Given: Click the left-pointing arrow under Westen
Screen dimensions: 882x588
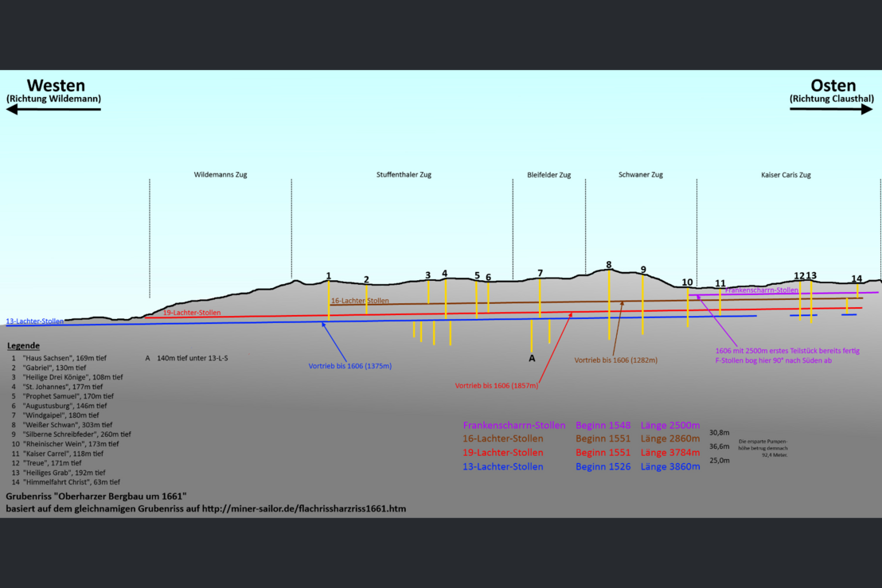Looking at the screenshot, I should (53, 109).
